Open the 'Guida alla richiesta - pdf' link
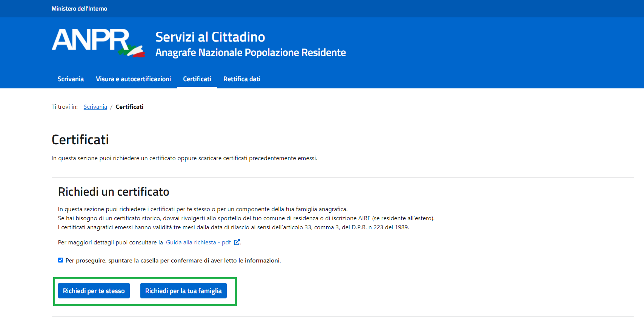Viewport: 644px width, 329px height. [x=198, y=243]
